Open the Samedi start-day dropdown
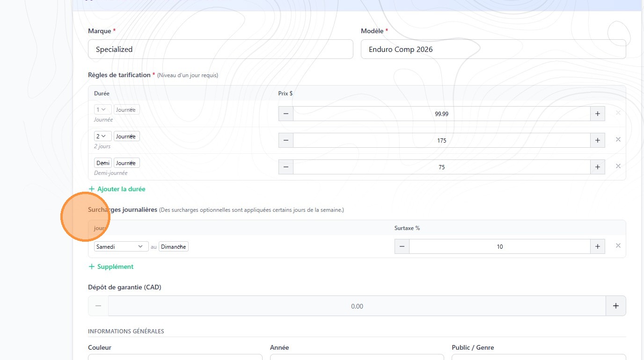This screenshot has height=360, width=644. (120, 246)
